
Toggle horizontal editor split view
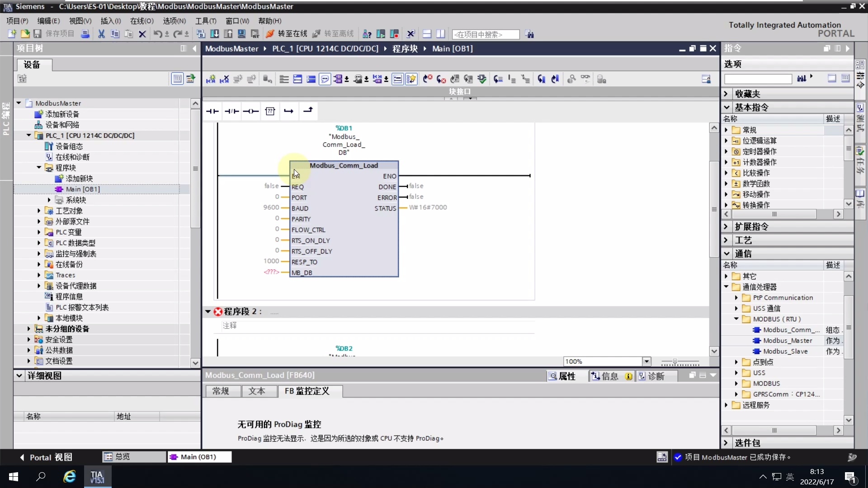[x=427, y=34]
